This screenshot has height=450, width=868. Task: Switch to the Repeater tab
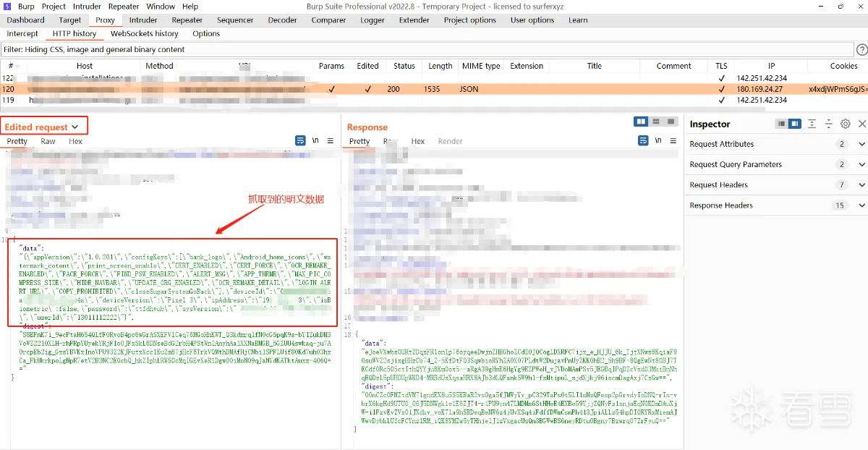point(187,20)
